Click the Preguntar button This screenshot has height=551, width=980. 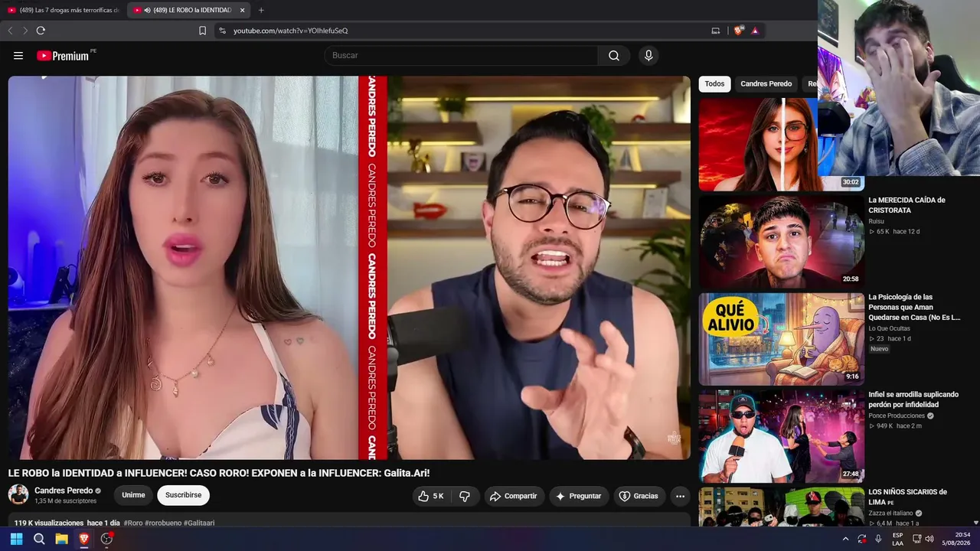pos(579,496)
